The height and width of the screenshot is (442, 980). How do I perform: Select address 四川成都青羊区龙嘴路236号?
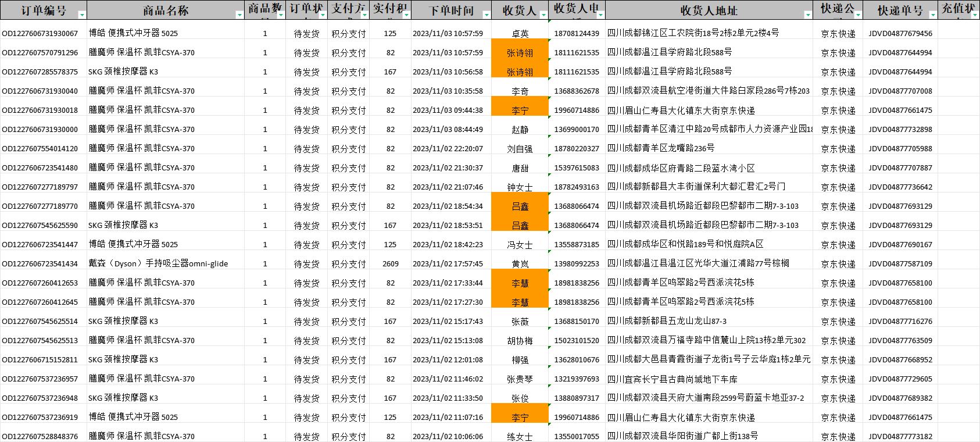pos(661,148)
